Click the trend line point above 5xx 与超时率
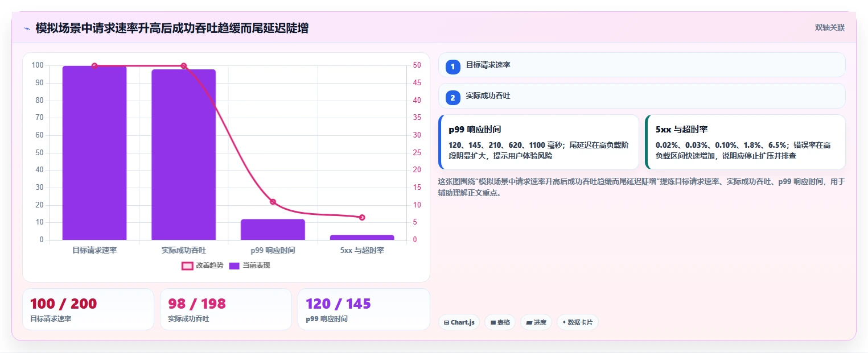 point(362,217)
